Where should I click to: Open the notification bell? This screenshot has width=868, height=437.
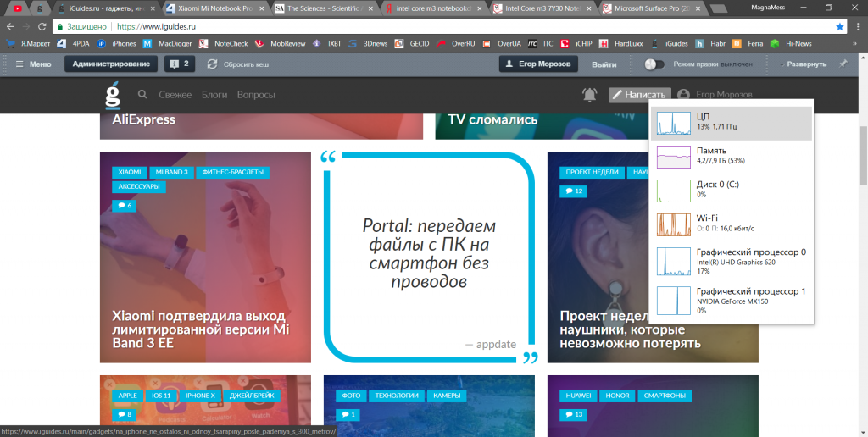(590, 95)
